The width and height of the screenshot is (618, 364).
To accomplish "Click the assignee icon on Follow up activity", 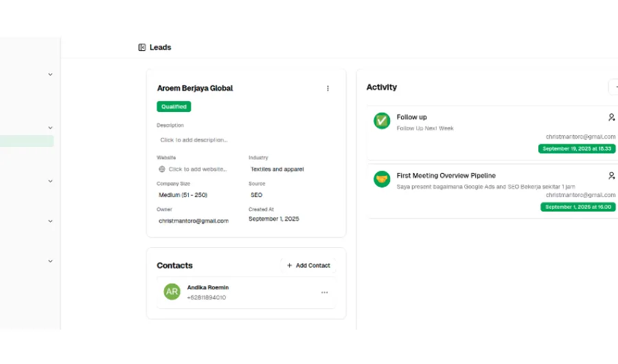I will point(611,117).
